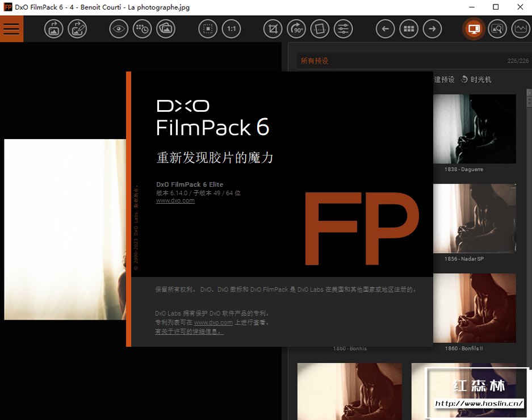Select the 1838 - Daguerre preset thumbnail

point(474,129)
